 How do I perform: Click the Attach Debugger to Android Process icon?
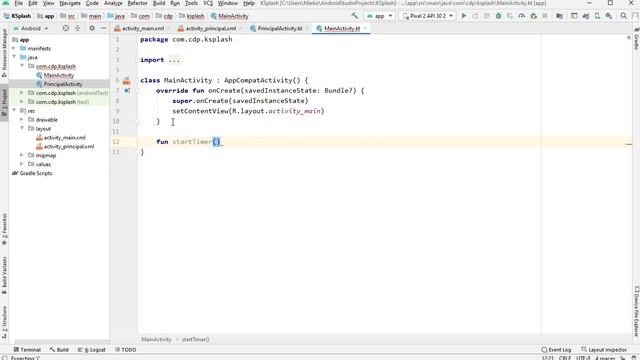(x=533, y=16)
